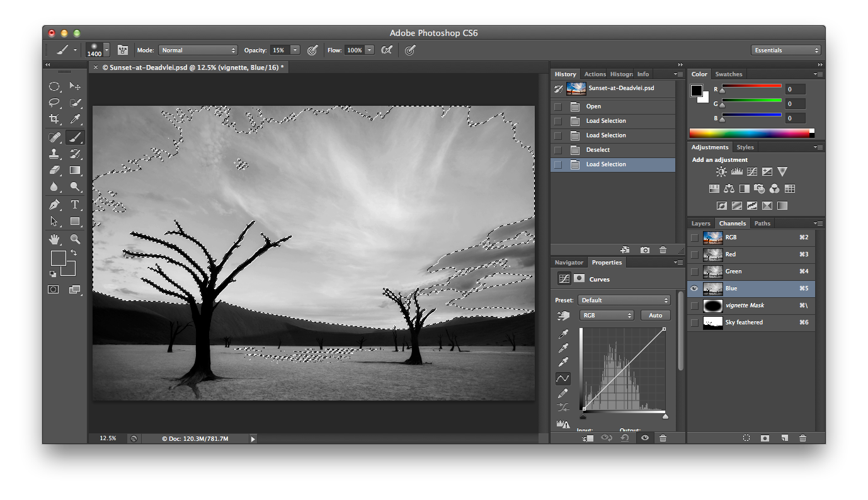
Task: Enable airbrush mode
Action: pyautogui.click(x=387, y=50)
